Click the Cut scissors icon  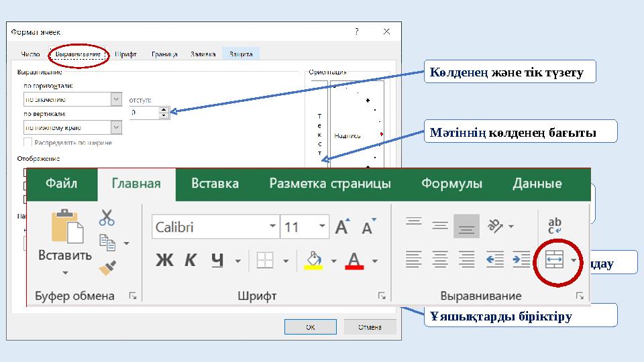(x=107, y=218)
